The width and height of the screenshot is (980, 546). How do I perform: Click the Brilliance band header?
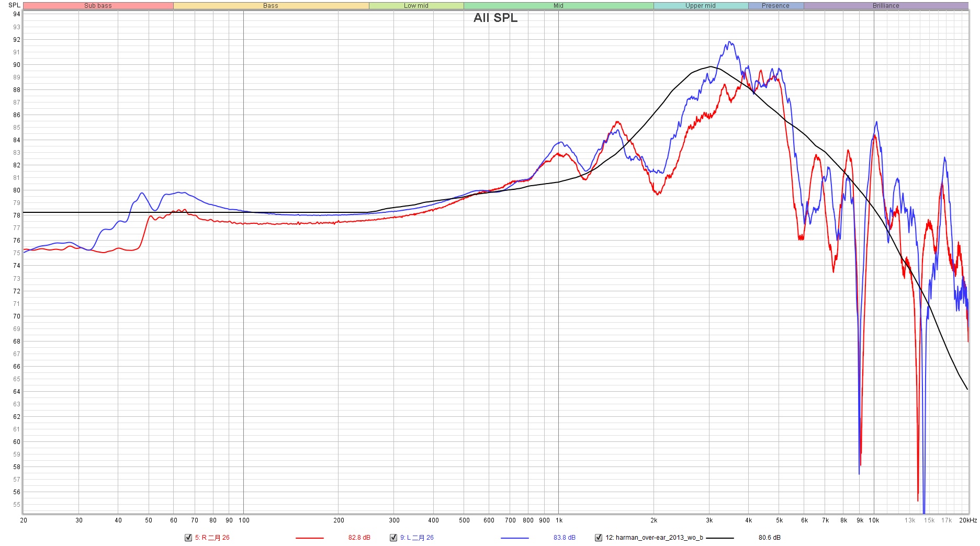tap(886, 6)
